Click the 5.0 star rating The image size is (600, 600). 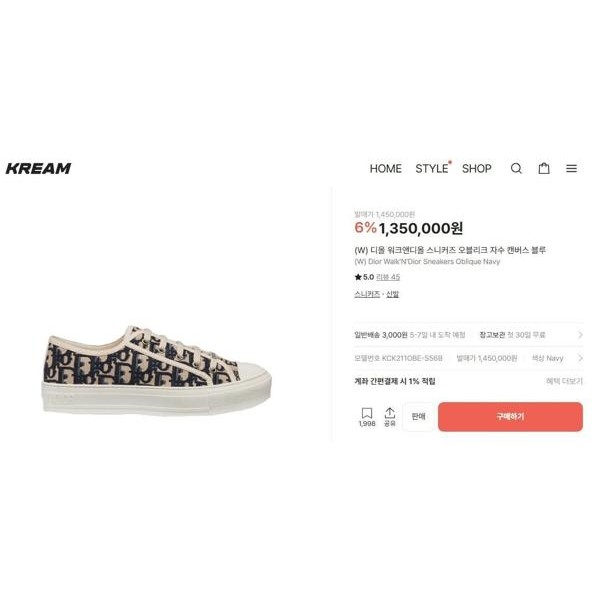pyautogui.click(x=364, y=277)
